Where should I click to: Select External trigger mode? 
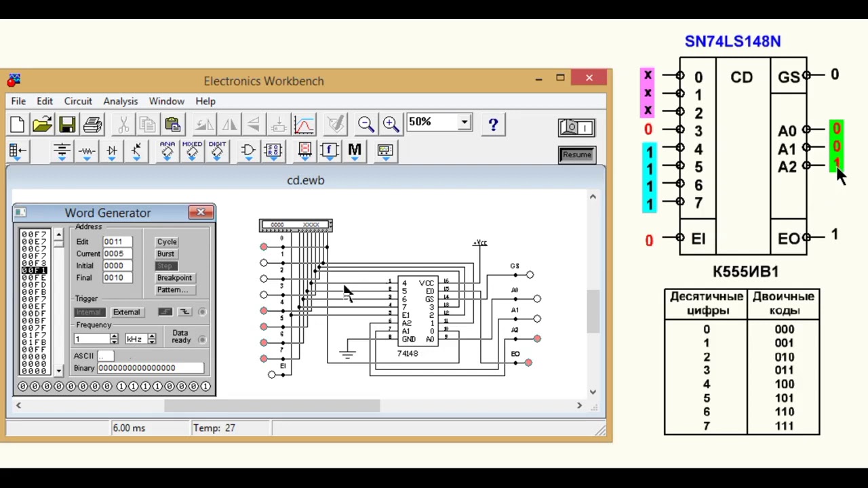point(127,312)
